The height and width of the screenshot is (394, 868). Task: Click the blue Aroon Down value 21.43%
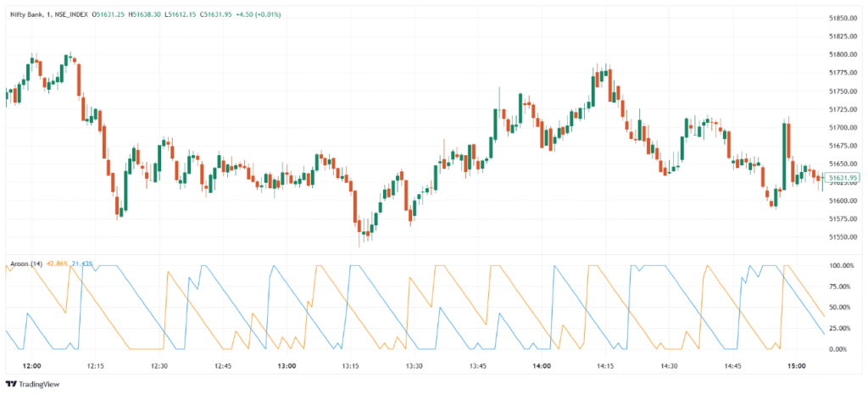click(x=83, y=264)
